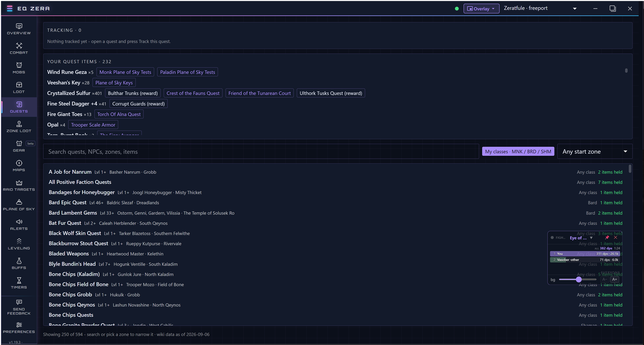
Task: Open the Loot section in the sidebar
Action: [x=19, y=88]
